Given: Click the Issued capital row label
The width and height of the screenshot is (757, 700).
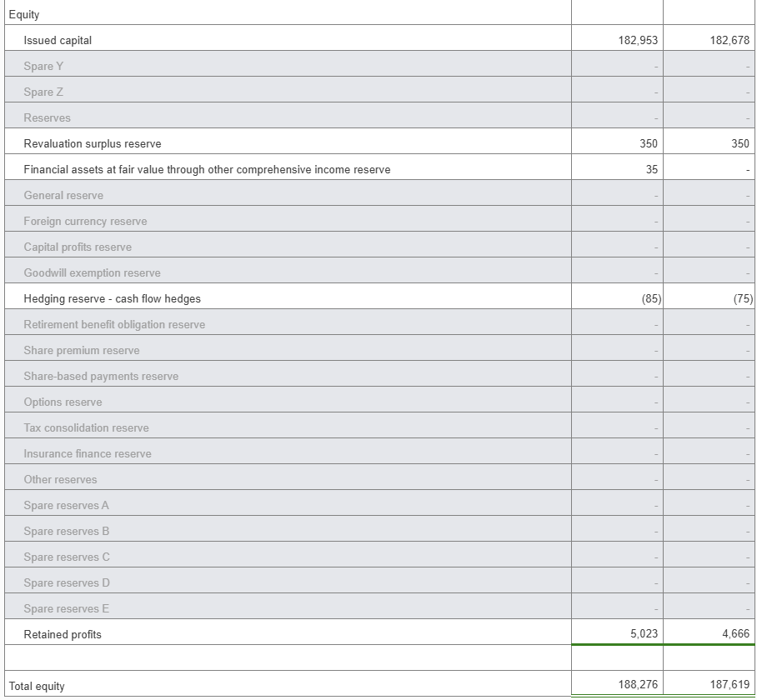Looking at the screenshot, I should (58, 40).
